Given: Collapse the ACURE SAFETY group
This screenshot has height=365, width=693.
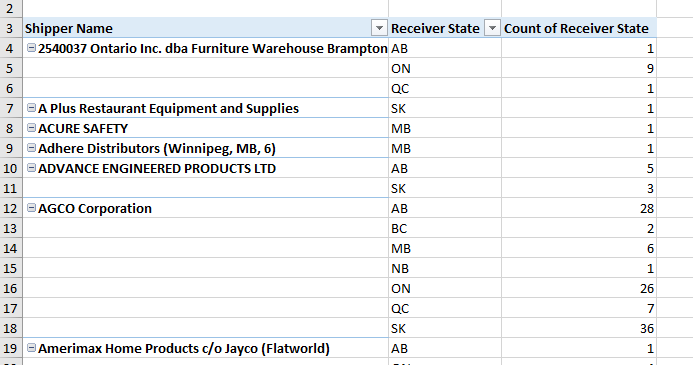Looking at the screenshot, I should [31, 128].
